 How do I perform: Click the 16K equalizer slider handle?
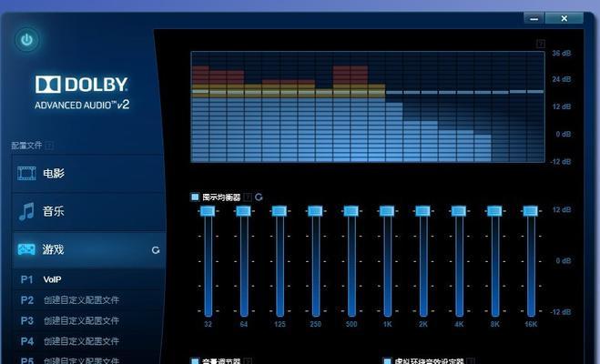(531, 211)
